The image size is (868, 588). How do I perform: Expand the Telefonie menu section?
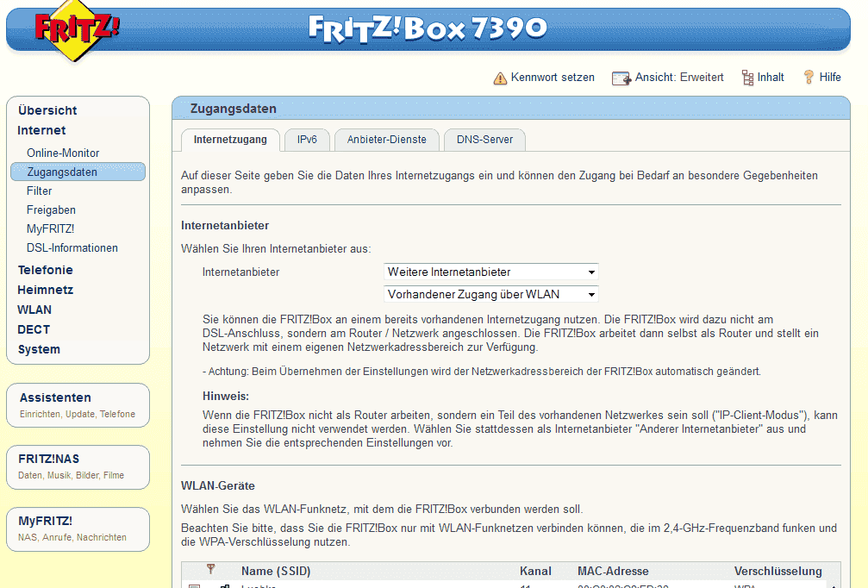[x=46, y=270]
